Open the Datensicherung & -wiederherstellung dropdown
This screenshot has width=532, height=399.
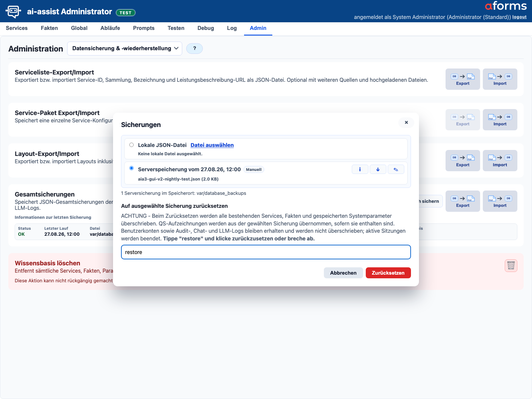pos(125,49)
